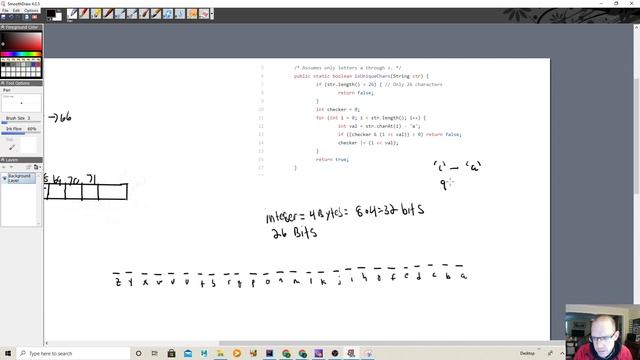Viewport: 640px width, 360px height.
Task: Open File Explorer from the taskbar
Action: coord(220,353)
